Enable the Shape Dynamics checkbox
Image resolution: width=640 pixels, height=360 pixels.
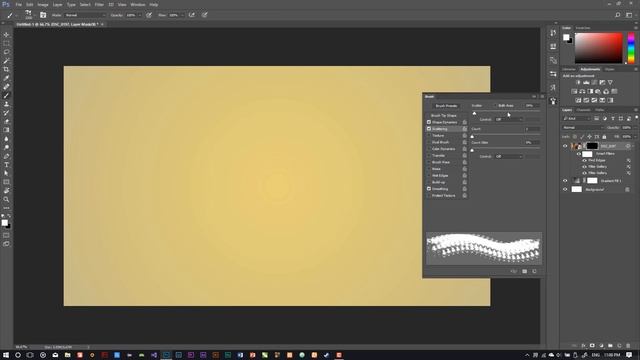[429, 122]
